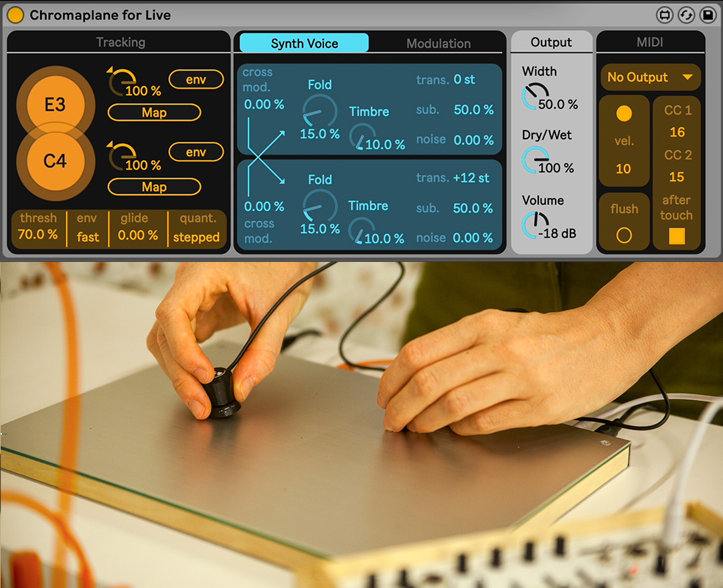Toggle the MIDI velocity dot button
This screenshot has height=588, width=723.
point(623,114)
